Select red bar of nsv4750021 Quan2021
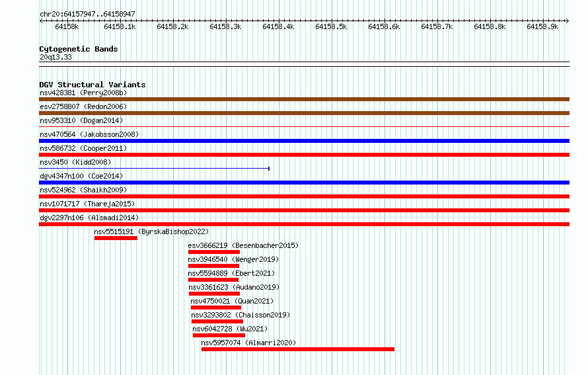Screen dimensions: 588x375 pyautogui.click(x=216, y=308)
